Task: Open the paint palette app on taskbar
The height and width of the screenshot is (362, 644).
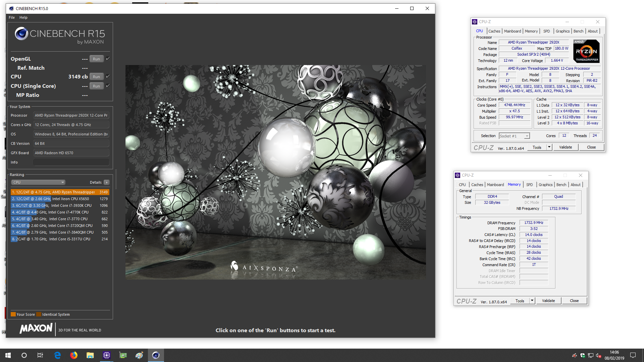Action: point(139,355)
